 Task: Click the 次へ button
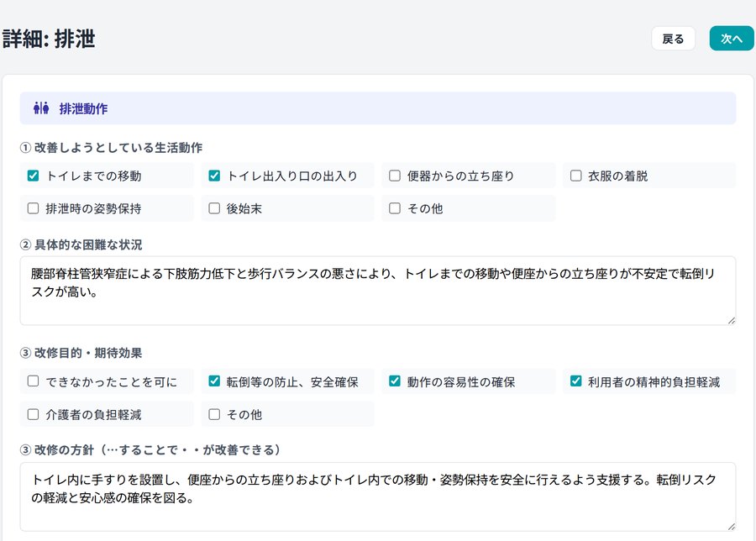pos(732,39)
